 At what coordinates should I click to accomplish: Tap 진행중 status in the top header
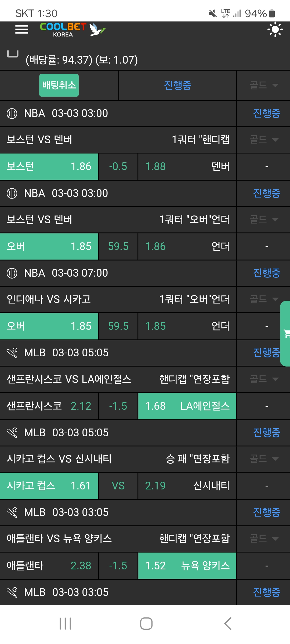point(177,85)
